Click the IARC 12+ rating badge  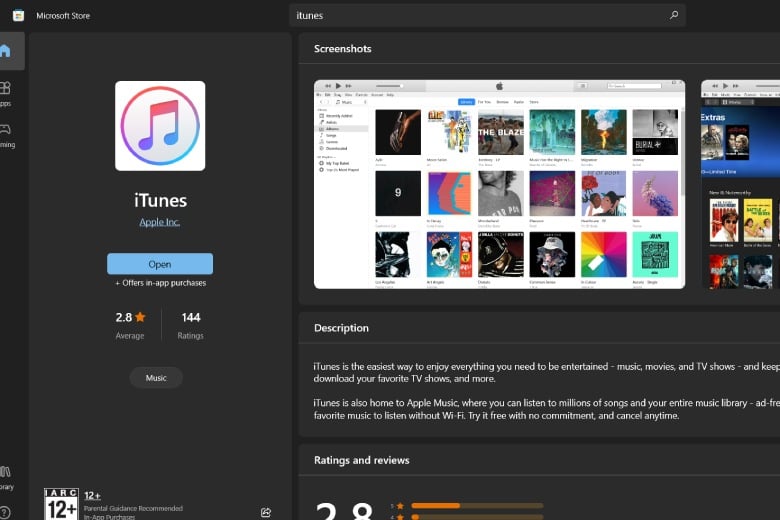coord(61,504)
